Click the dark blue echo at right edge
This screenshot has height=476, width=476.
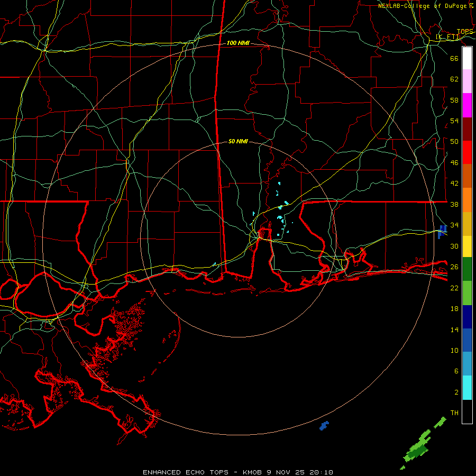(x=442, y=232)
